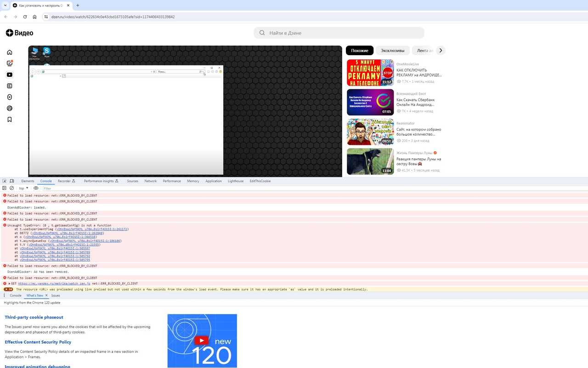Clear the console with the clear icon
Viewport: 588px width, 368px height.
(x=12, y=188)
